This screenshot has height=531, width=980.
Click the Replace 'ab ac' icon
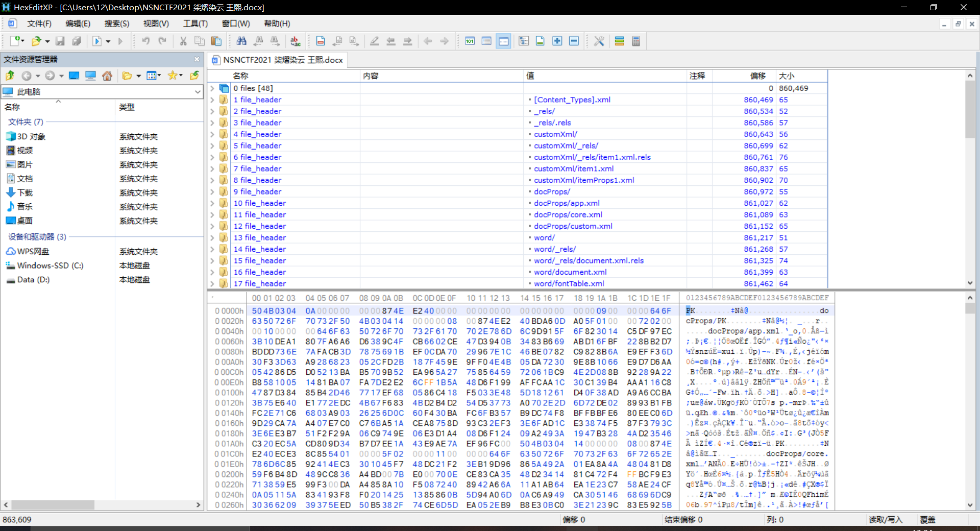click(x=296, y=41)
